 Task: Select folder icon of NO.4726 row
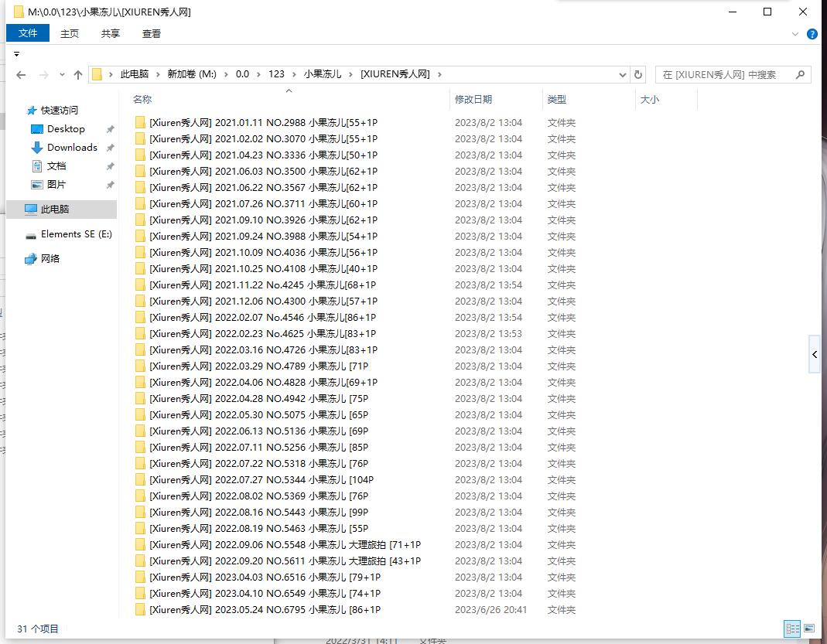pyautogui.click(x=140, y=350)
